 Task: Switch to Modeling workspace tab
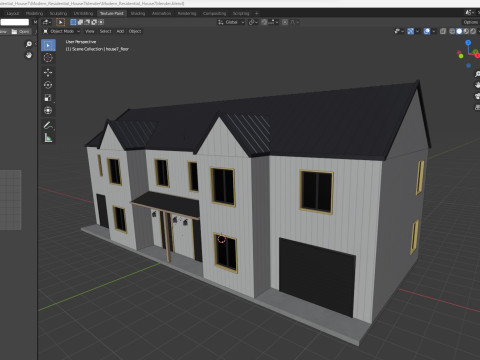35,13
